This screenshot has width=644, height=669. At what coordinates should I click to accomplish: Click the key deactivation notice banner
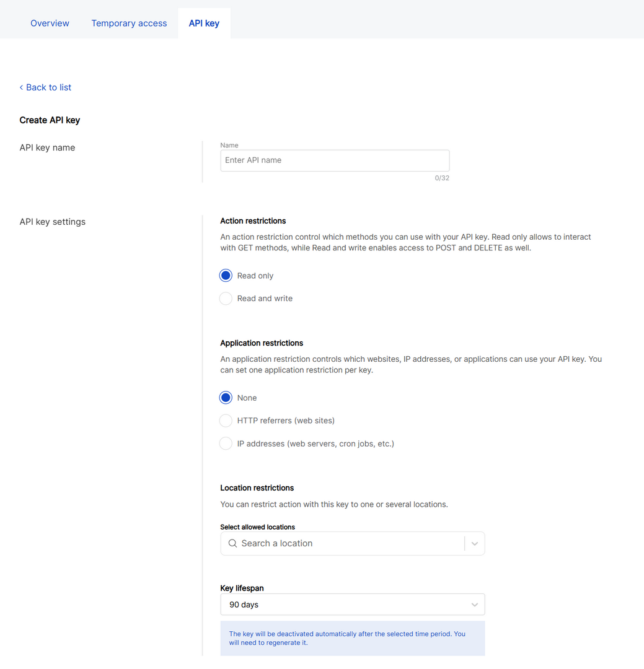[352, 638]
